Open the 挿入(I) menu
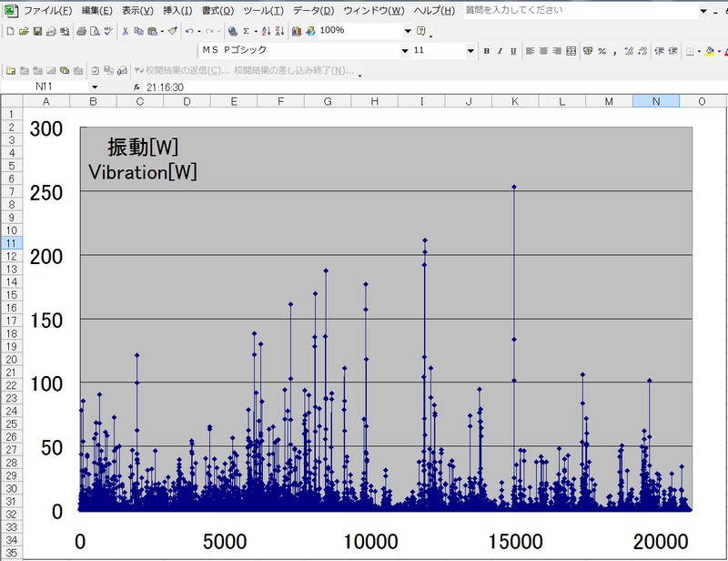The width and height of the screenshot is (728, 561). pyautogui.click(x=177, y=10)
